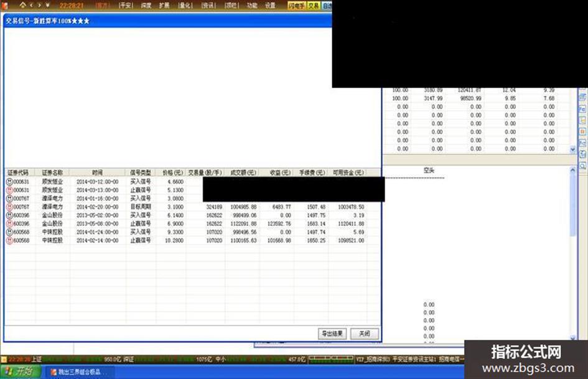This screenshot has width=588, height=379.
Task: Open the 深度 menu
Action: [146, 5]
